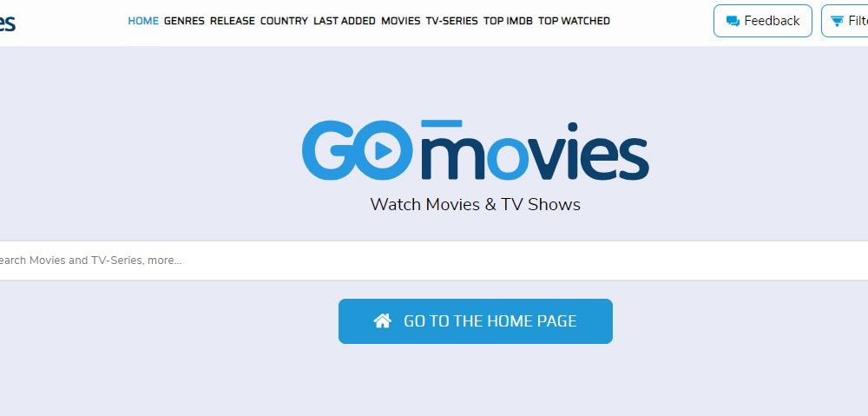Click the partial site logo at top left

point(7,23)
